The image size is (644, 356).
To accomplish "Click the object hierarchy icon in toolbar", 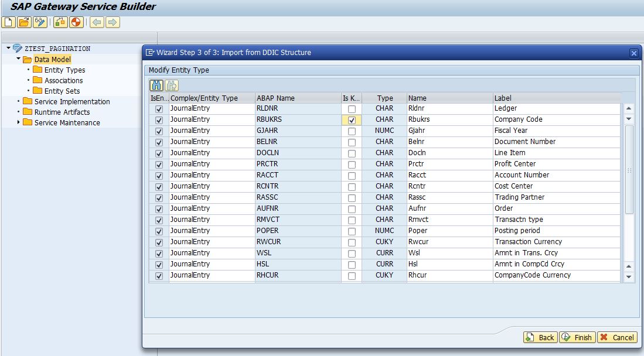I will [60, 22].
